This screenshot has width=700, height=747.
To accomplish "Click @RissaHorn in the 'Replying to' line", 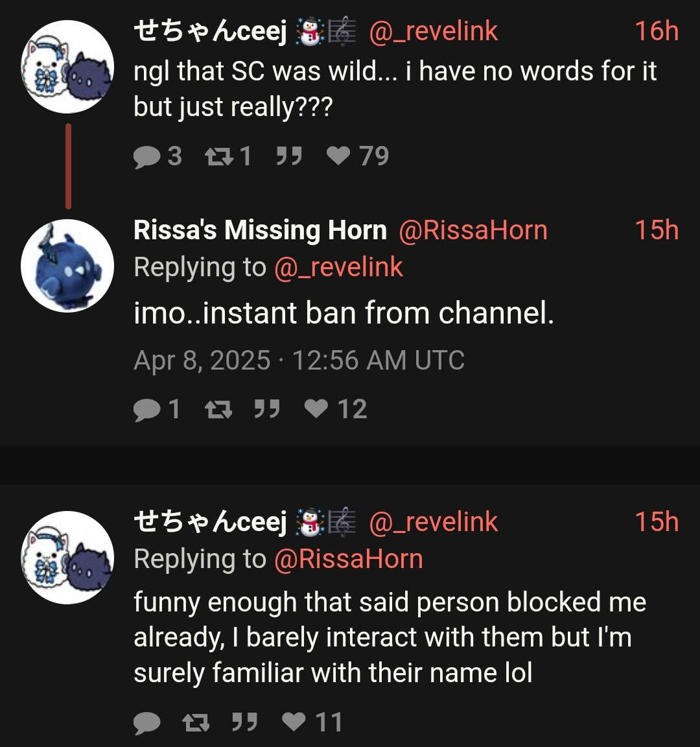I will (x=348, y=559).
